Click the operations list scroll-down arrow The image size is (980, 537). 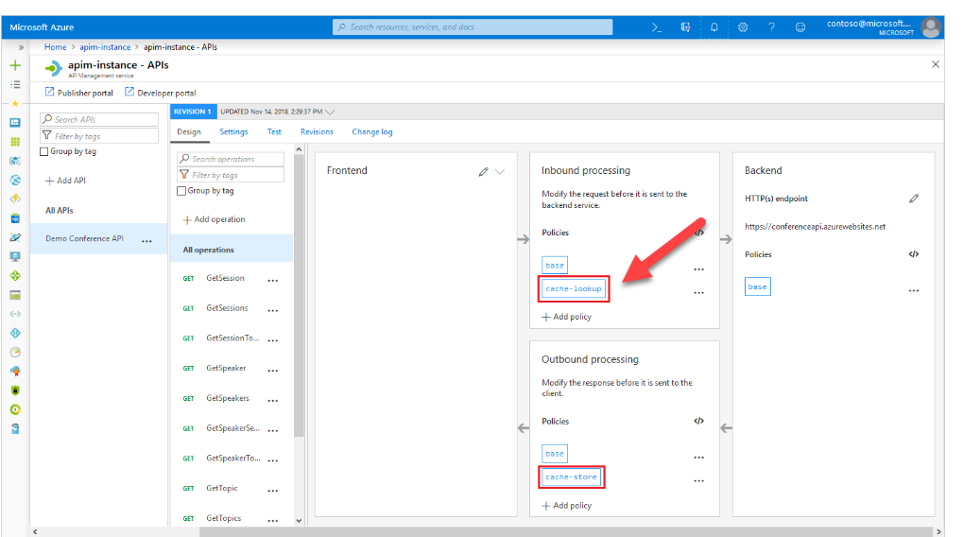tap(299, 520)
